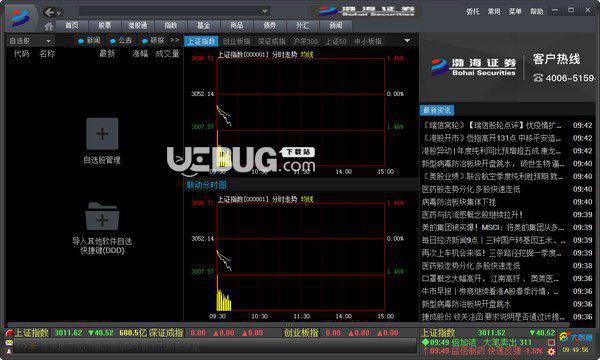This screenshot has height=360, width=600.
Task: Open the 基金 tab
Action: pos(204,26)
